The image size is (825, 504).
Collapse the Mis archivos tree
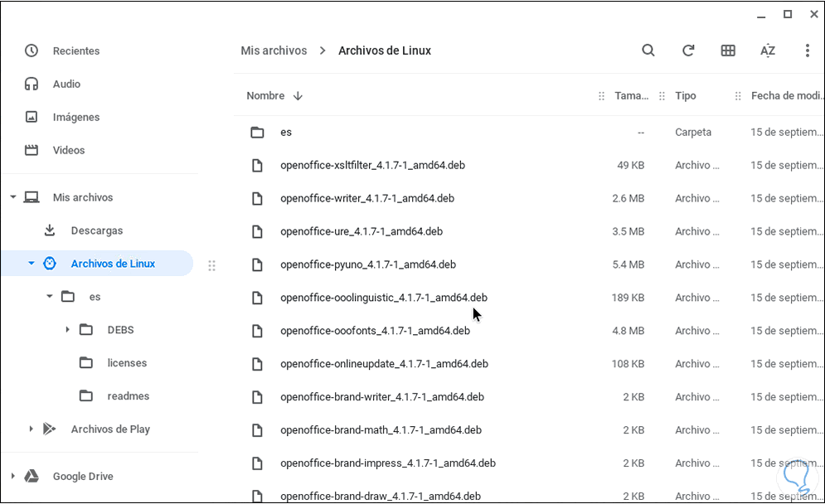pos(12,197)
